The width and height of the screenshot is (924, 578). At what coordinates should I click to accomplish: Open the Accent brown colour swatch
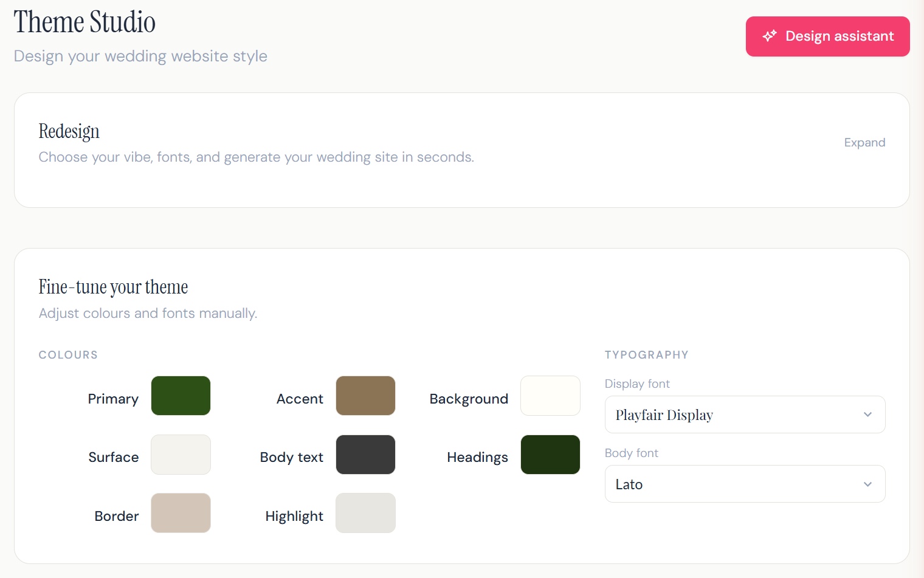[365, 396]
